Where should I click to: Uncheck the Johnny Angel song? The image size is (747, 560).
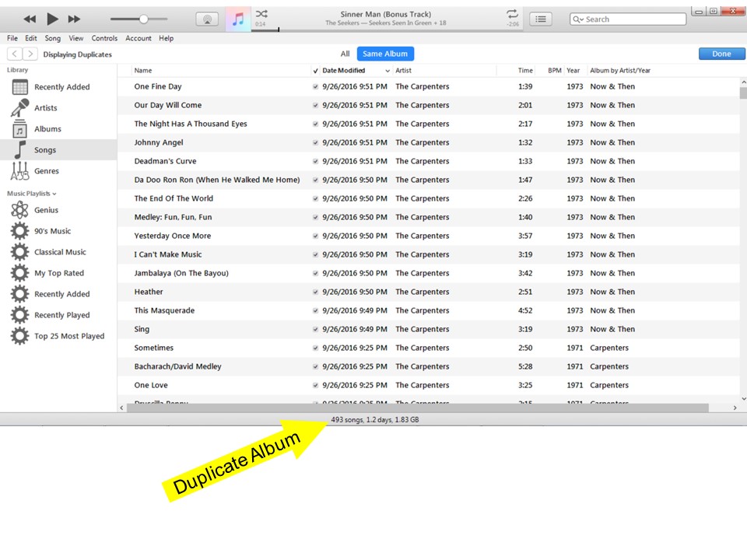[315, 142]
